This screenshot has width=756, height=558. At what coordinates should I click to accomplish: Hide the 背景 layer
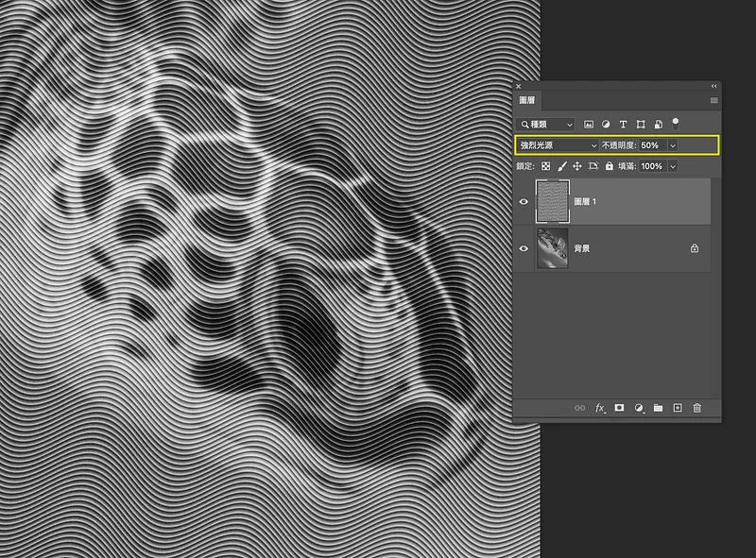tap(524, 248)
